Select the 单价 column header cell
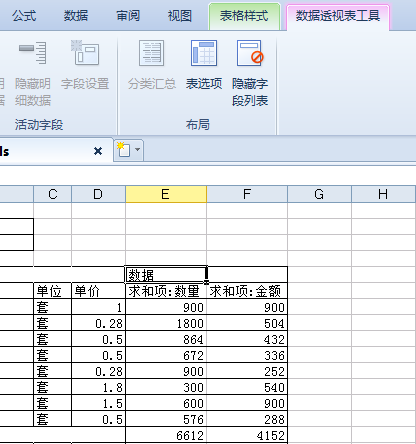 point(98,291)
